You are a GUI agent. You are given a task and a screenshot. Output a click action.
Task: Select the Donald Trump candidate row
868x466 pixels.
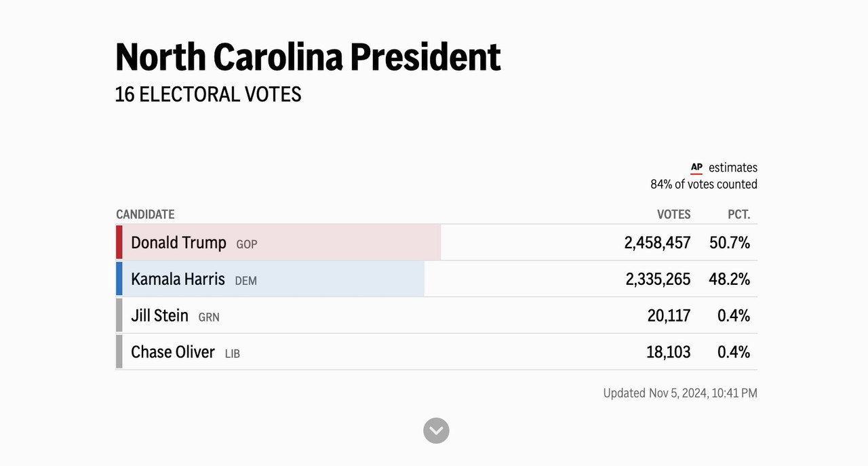[x=437, y=243]
